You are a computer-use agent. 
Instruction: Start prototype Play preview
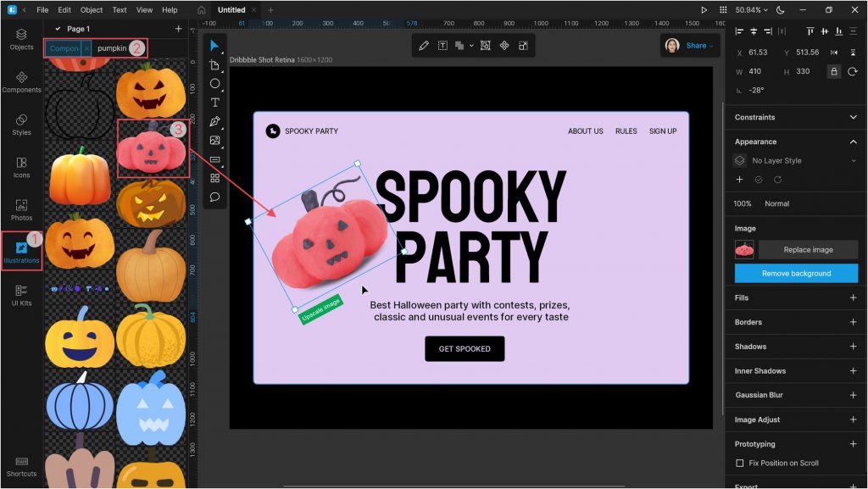704,10
